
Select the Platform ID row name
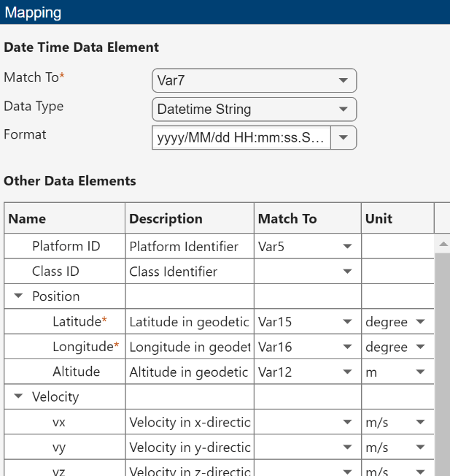[66, 247]
